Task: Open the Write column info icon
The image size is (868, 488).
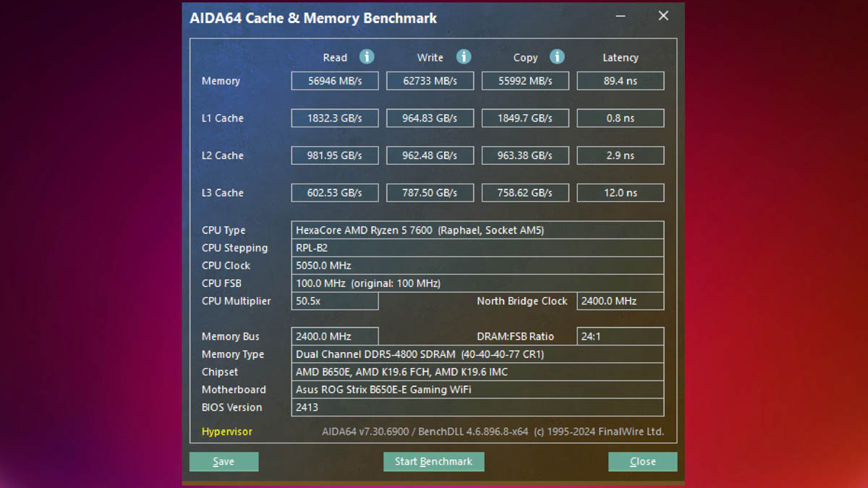Action: pyautogui.click(x=464, y=57)
